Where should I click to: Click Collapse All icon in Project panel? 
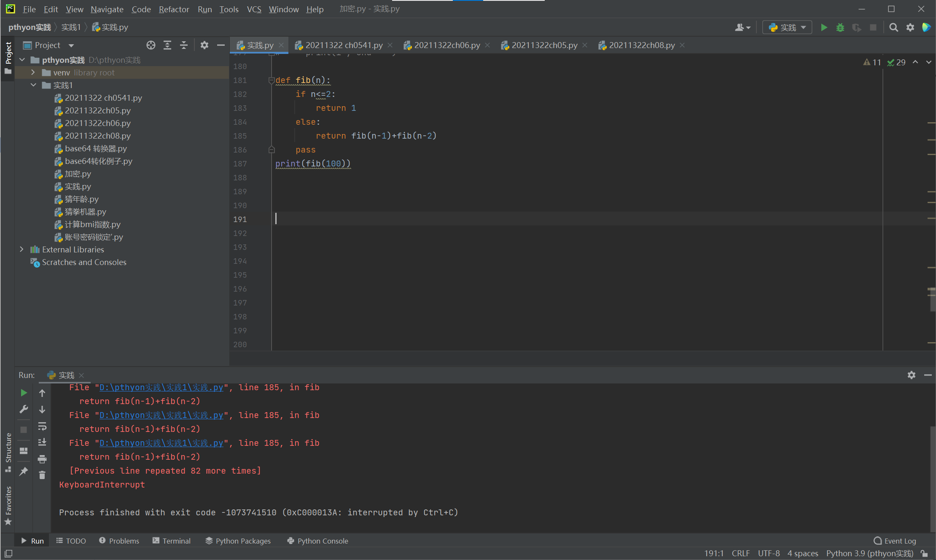click(x=184, y=45)
